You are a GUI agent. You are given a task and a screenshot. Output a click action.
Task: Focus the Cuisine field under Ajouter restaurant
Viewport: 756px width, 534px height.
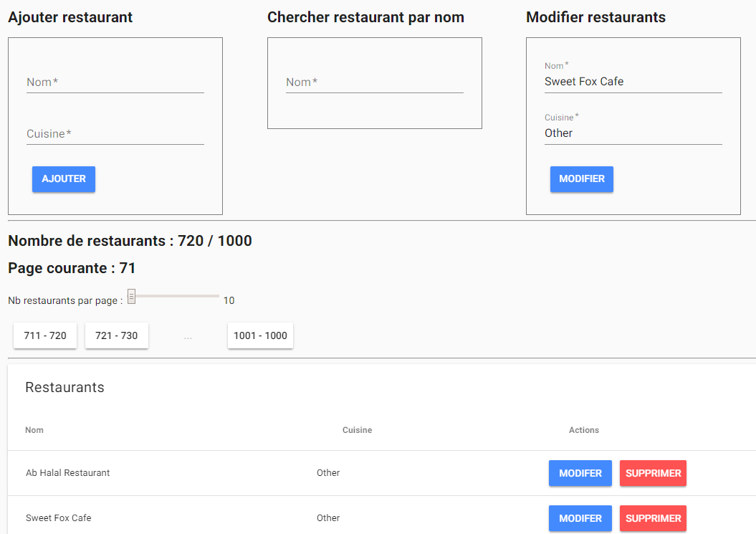click(x=115, y=133)
